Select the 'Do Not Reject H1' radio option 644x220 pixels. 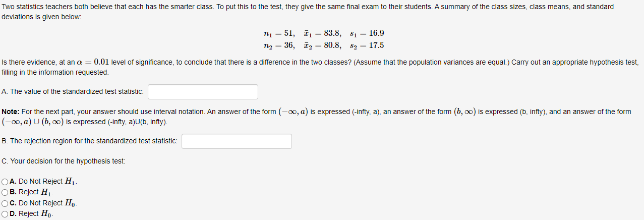click(5, 182)
